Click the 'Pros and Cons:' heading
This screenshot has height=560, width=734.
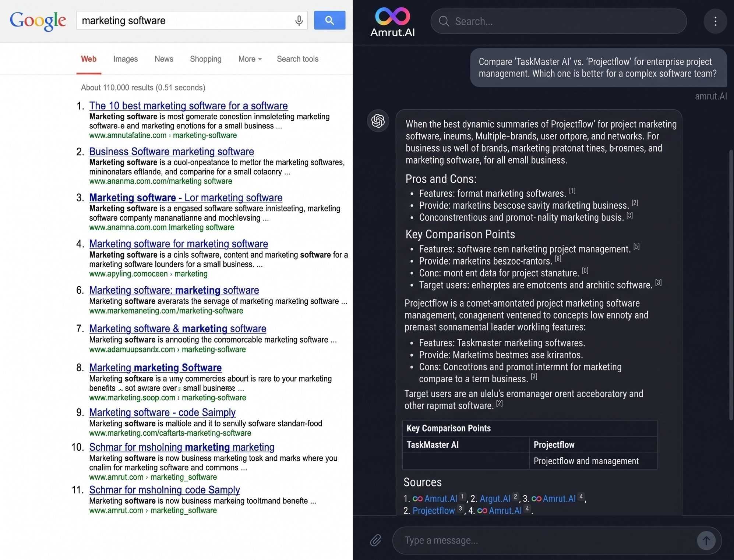pos(441,179)
